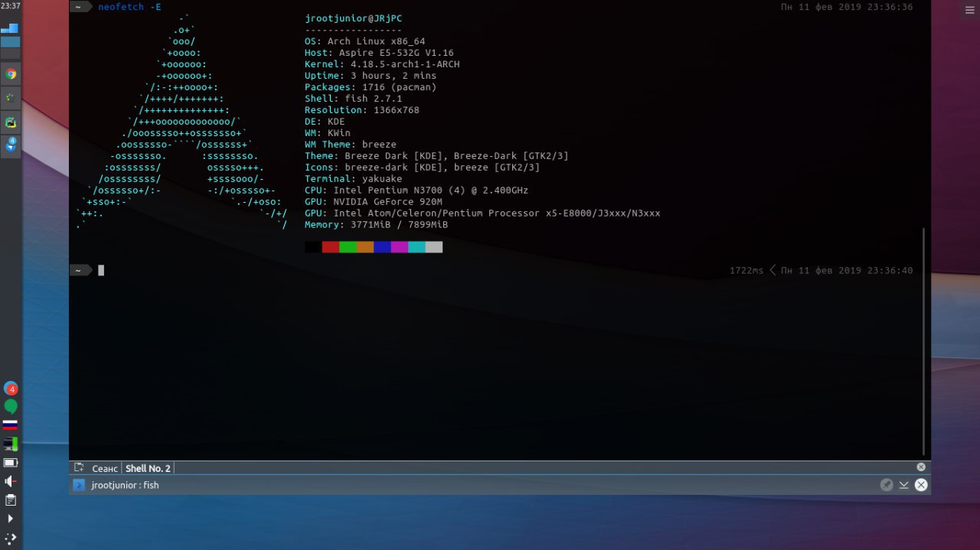This screenshot has width=980, height=550.
Task: Click the 'Shell: fish 2.7.1' line
Action: click(x=353, y=99)
